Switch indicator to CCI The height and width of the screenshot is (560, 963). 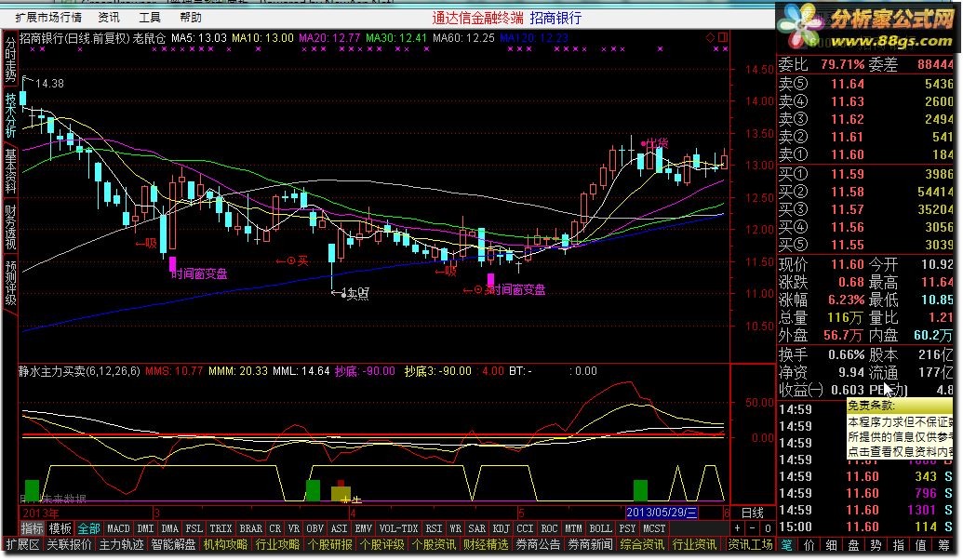pos(525,528)
